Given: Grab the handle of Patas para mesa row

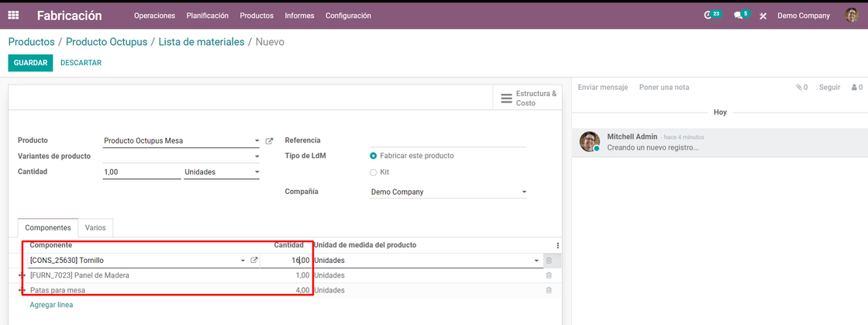Looking at the screenshot, I should [22, 290].
